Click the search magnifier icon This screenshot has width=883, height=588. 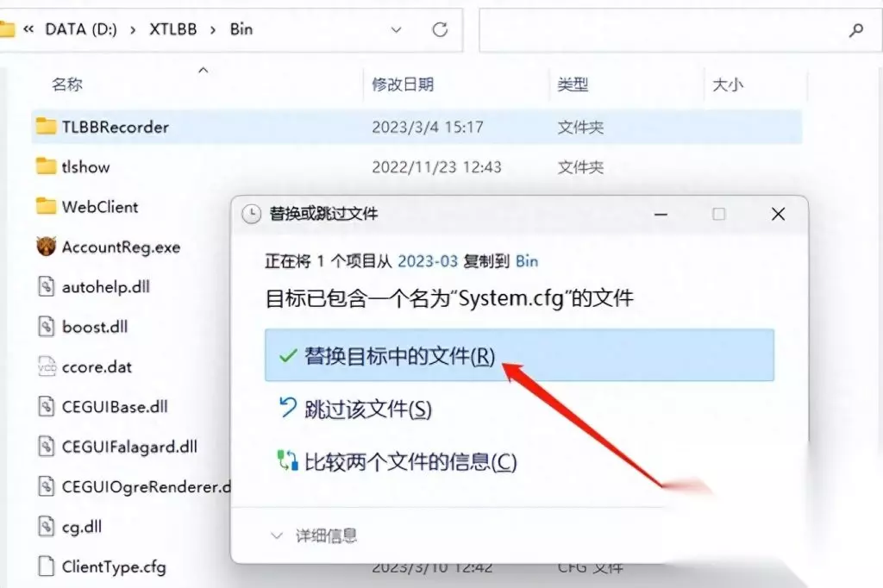coord(856,30)
